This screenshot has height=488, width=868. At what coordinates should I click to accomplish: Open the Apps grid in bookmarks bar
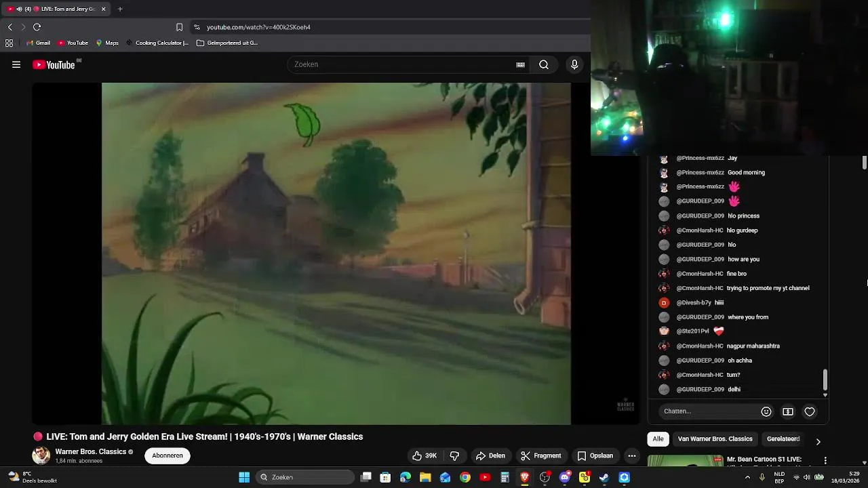click(9, 43)
